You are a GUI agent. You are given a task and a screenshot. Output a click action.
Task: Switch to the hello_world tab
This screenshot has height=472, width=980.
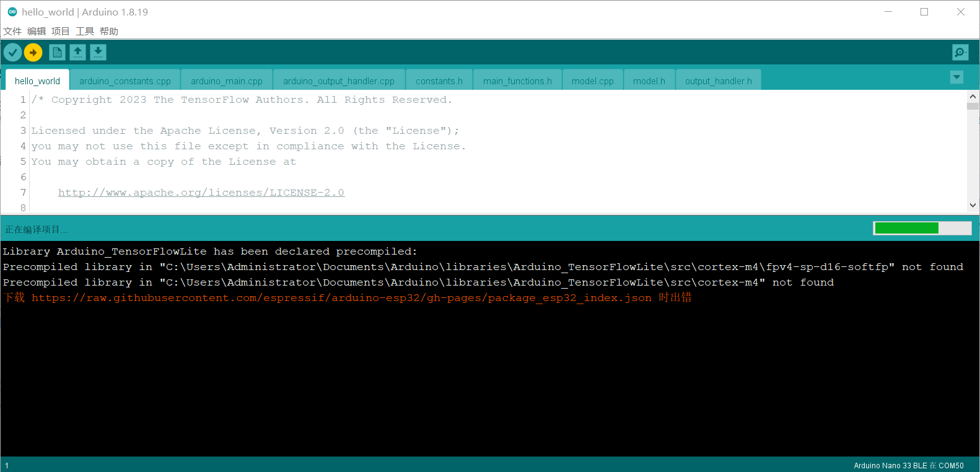point(37,81)
